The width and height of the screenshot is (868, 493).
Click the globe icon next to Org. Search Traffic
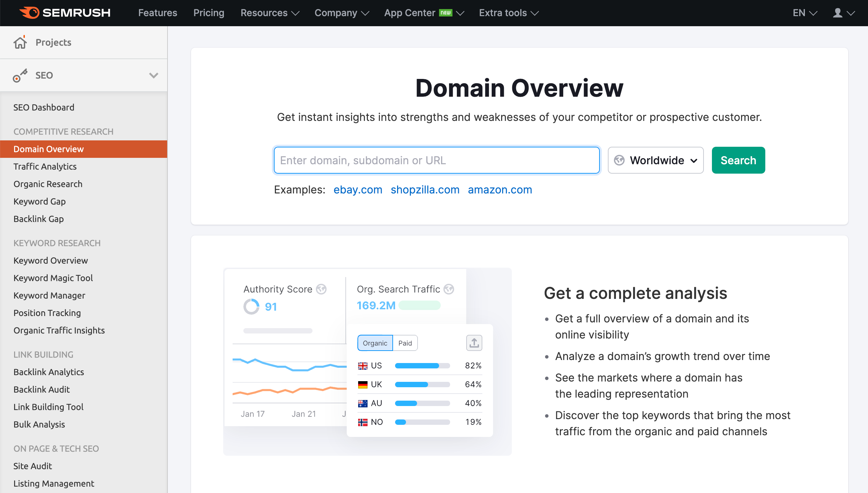[x=449, y=289]
